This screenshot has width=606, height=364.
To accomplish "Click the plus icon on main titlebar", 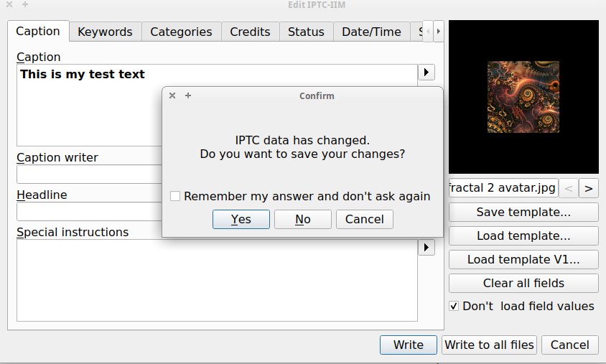I will click(25, 4).
